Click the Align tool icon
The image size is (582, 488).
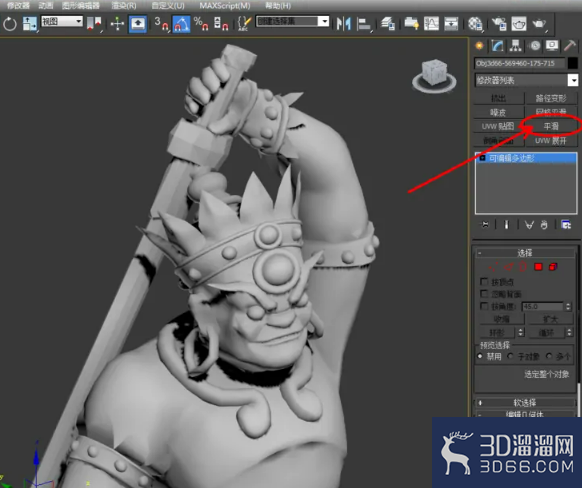364,24
